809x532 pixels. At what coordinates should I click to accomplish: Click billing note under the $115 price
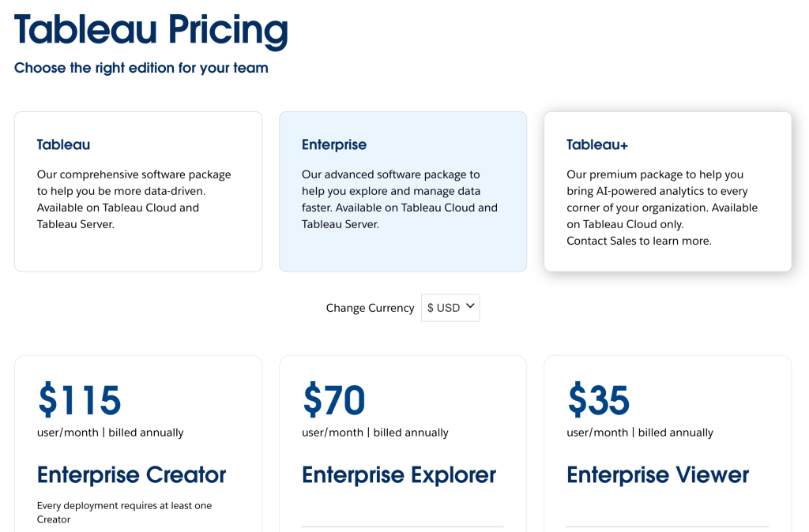click(110, 433)
